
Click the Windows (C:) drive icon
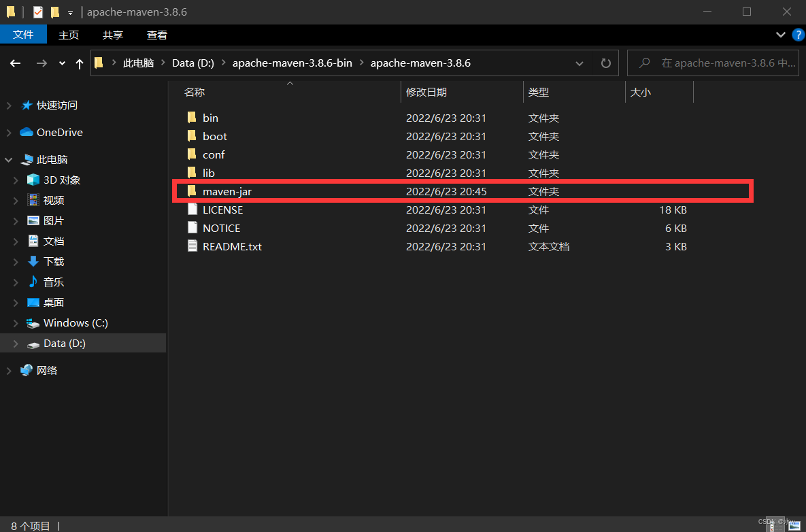(x=33, y=323)
